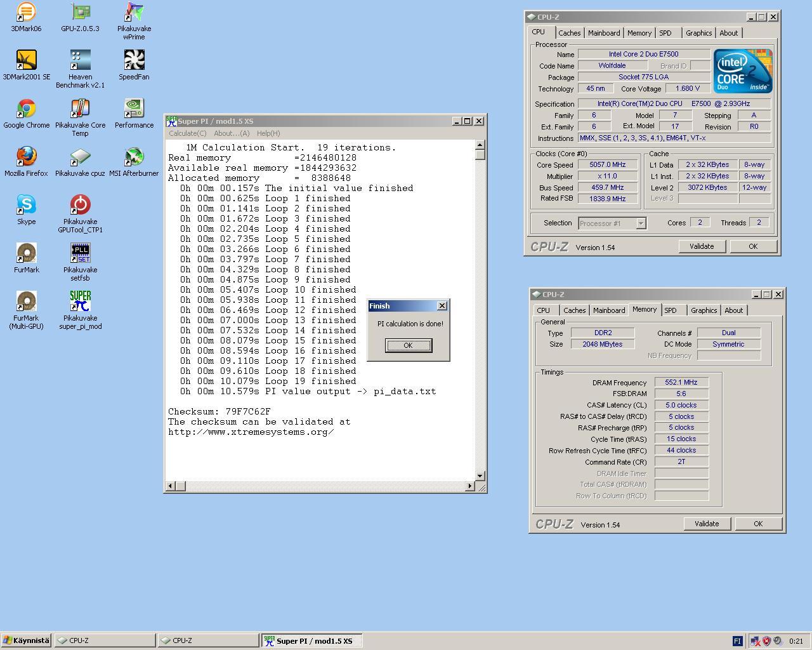
Task: Select the SpeedFan desktop icon
Action: pos(134,65)
